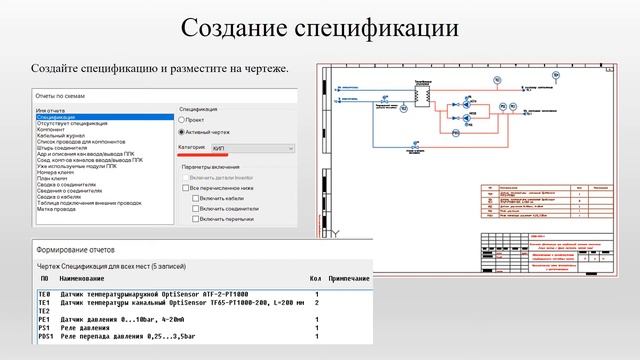The height and width of the screenshot is (360, 640).
Task: Select 'Список проводов для компонентов' report
Action: point(81,142)
